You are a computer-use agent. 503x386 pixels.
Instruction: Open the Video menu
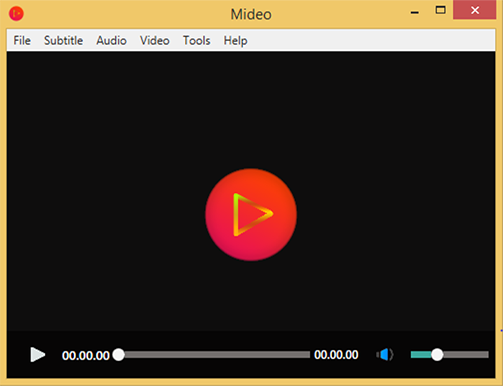(x=155, y=41)
